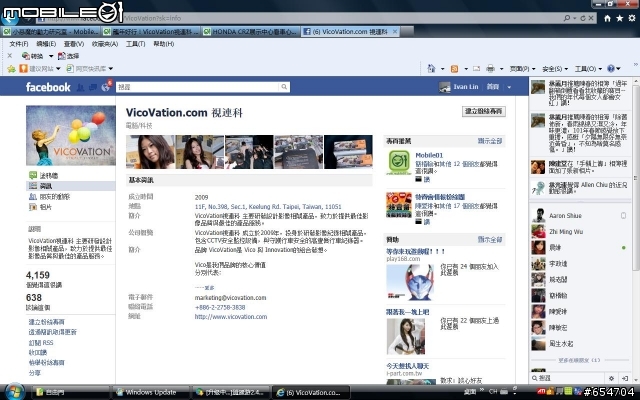Click the play168.com robot ad image
The width and height of the screenshot is (640, 400).
click(410, 282)
